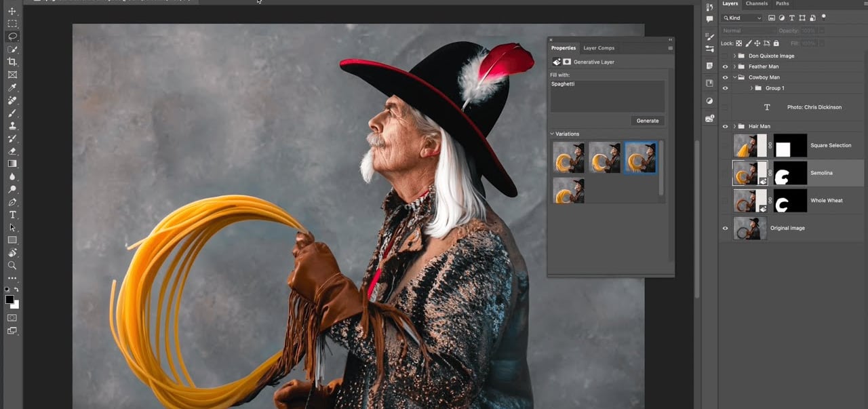This screenshot has height=409, width=868.
Task: Select the Eyedropper tool
Action: (12, 87)
